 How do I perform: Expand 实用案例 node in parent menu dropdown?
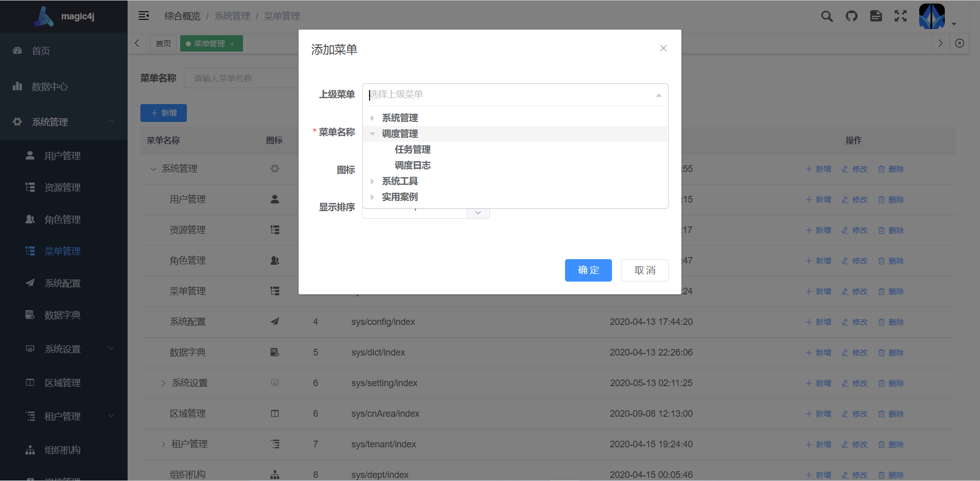(372, 197)
